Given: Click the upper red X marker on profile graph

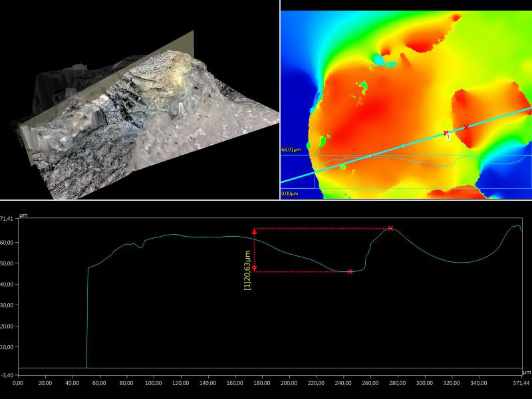Looking at the screenshot, I should [x=390, y=228].
